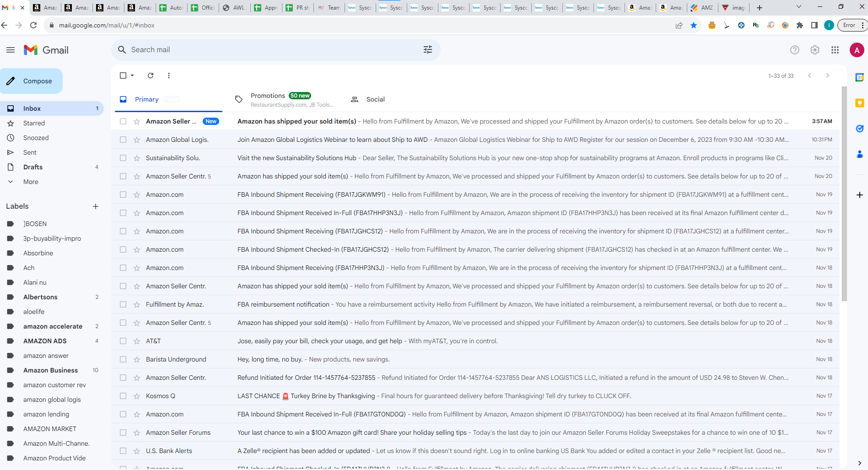Click the Compose button

31,81
